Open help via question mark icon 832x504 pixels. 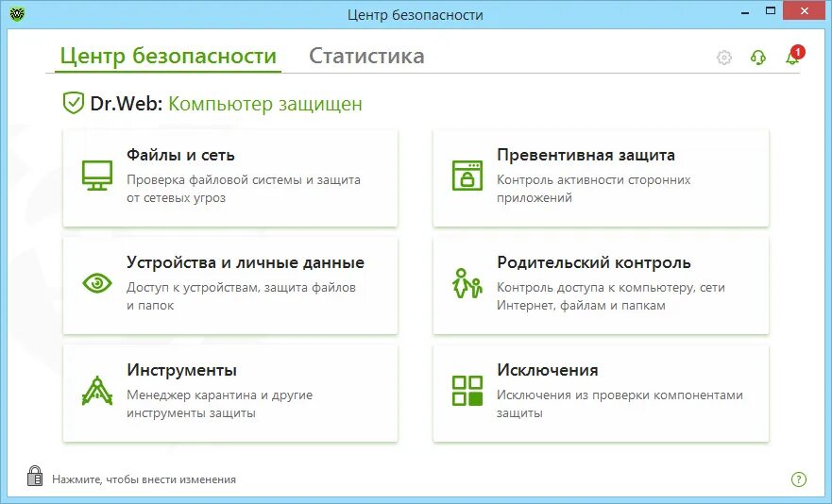pyautogui.click(x=799, y=479)
